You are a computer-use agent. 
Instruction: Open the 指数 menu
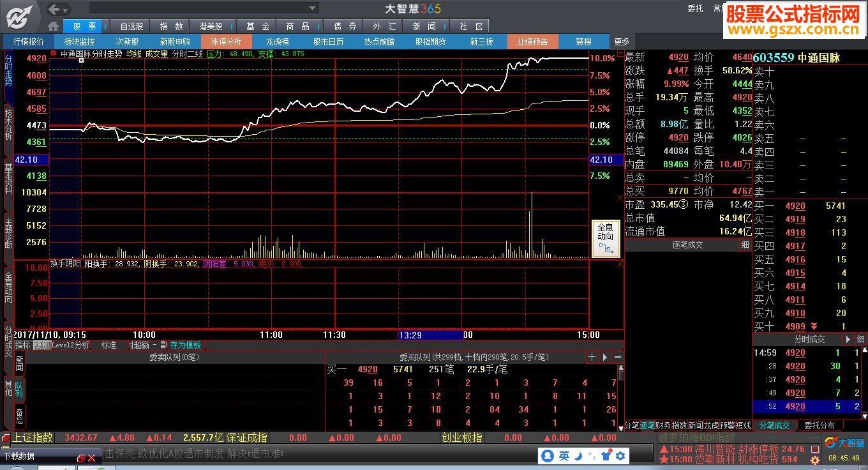(x=171, y=26)
